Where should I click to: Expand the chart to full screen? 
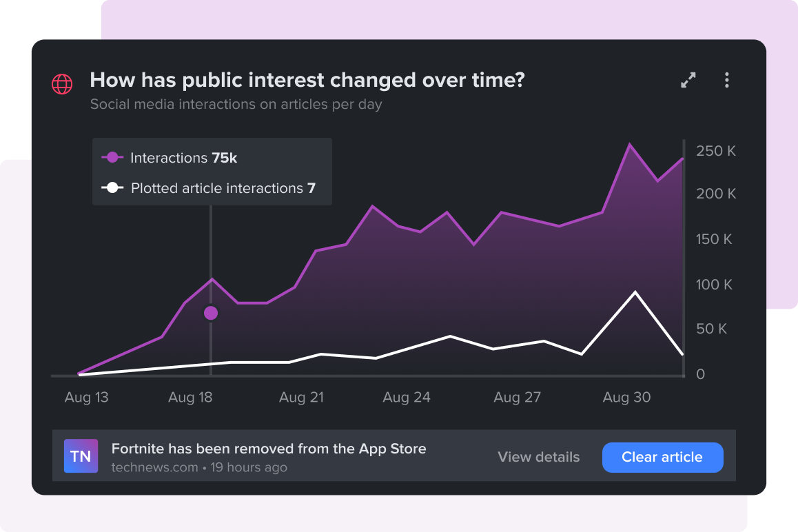tap(688, 81)
